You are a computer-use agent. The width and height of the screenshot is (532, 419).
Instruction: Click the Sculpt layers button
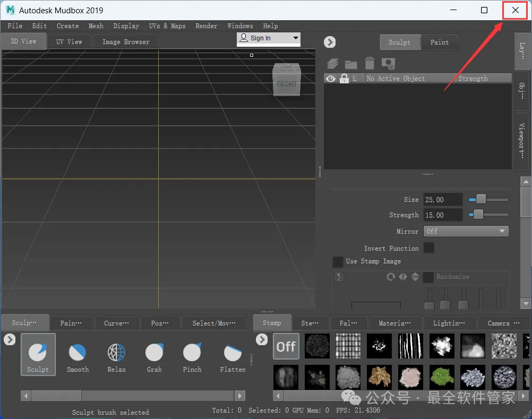click(399, 42)
